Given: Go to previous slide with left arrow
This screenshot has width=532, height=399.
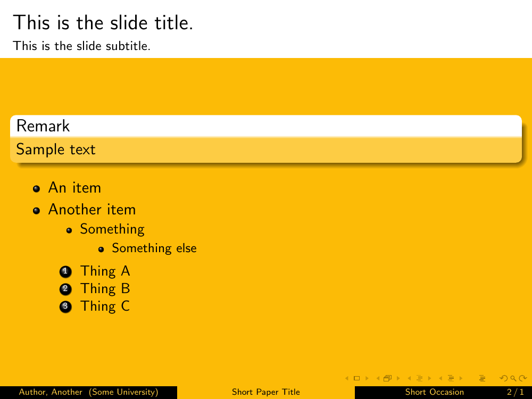Looking at the screenshot, I should point(347,379).
